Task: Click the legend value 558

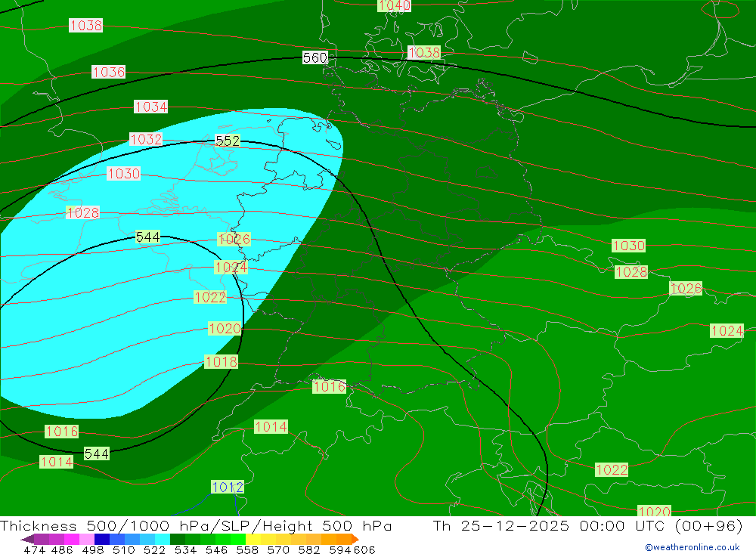Action: click(x=247, y=550)
